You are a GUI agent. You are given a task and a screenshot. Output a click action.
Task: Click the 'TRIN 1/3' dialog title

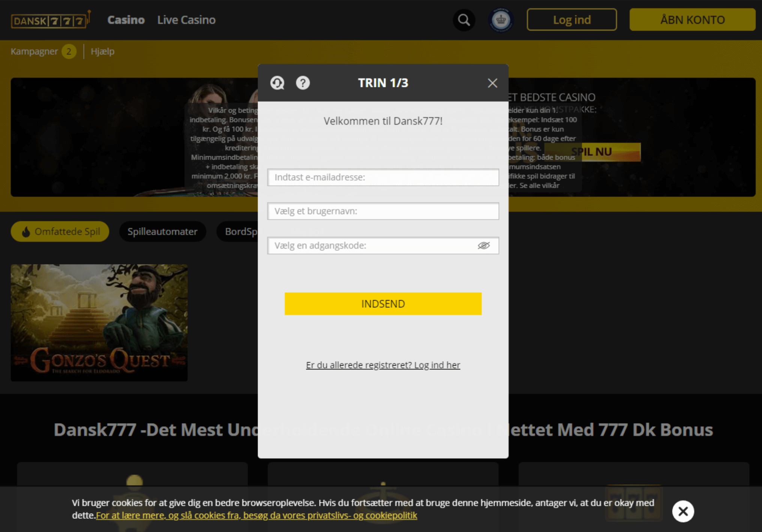[383, 83]
